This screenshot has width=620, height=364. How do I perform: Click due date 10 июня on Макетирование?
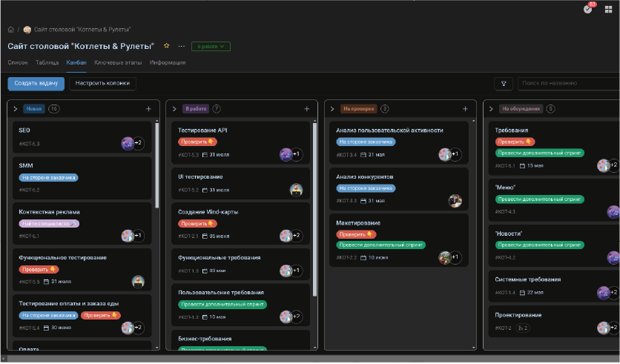pyautogui.click(x=378, y=258)
